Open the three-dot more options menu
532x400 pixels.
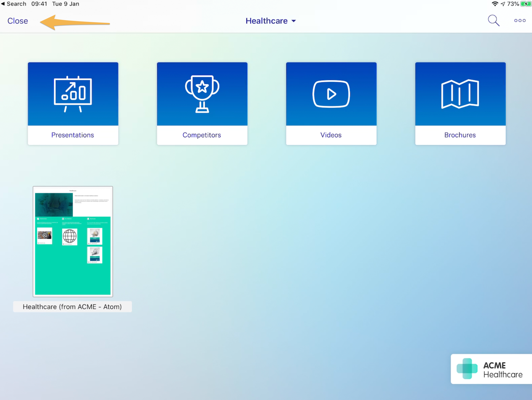click(x=520, y=21)
